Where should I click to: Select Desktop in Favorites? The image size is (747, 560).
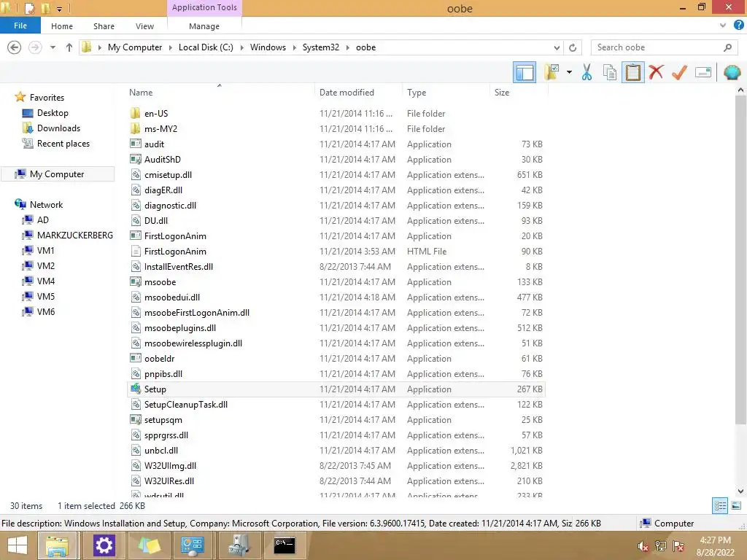(x=53, y=113)
